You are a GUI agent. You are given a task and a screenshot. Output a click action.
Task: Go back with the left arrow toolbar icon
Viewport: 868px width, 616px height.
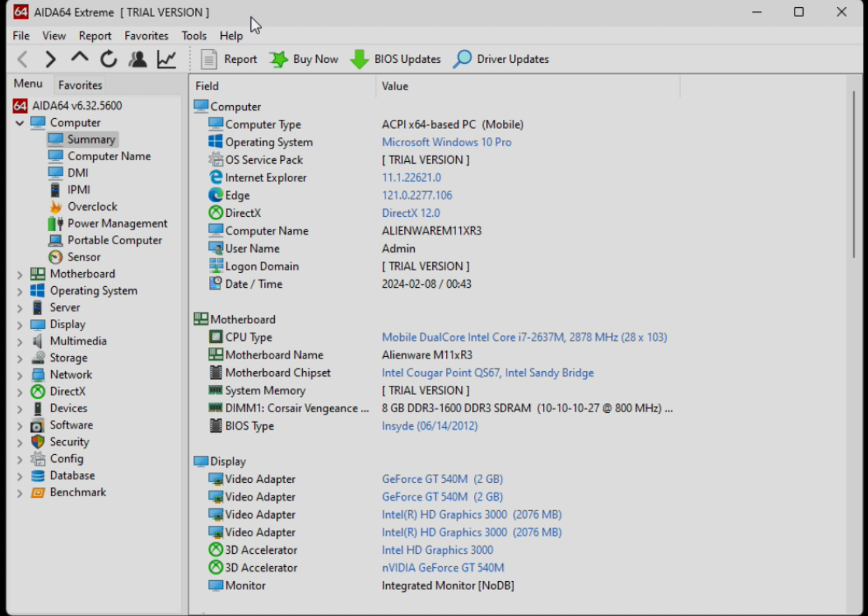[22, 59]
